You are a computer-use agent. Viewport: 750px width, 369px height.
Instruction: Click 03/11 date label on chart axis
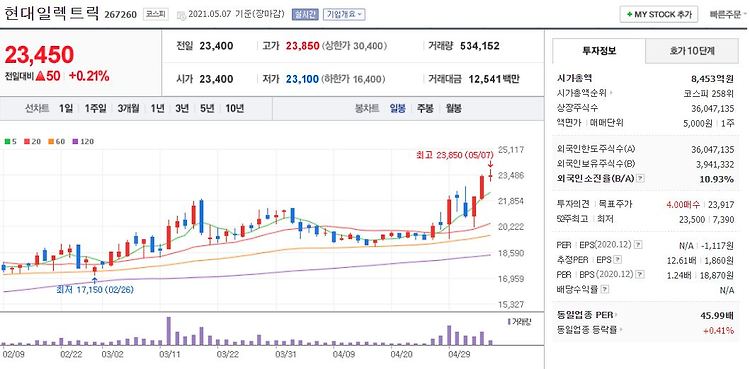click(x=169, y=355)
